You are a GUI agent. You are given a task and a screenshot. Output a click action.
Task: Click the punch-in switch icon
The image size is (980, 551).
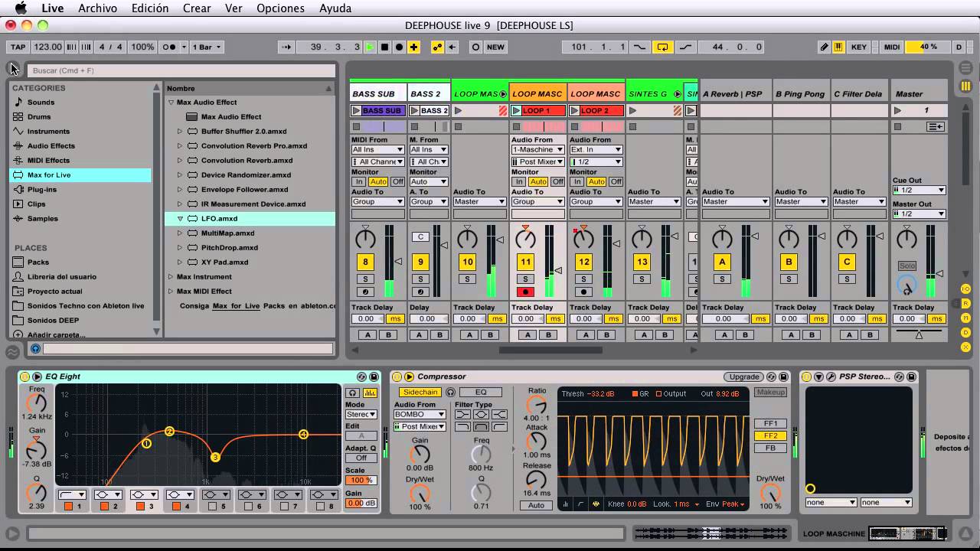coord(639,47)
